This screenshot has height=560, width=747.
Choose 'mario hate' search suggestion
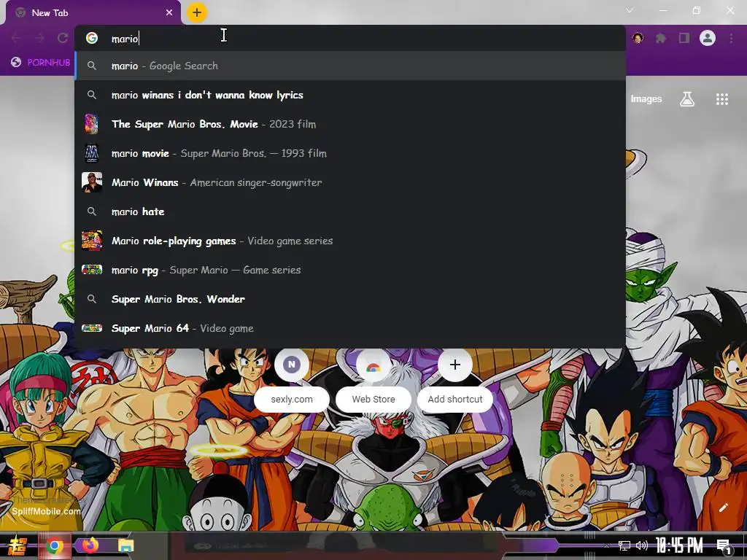coord(350,211)
